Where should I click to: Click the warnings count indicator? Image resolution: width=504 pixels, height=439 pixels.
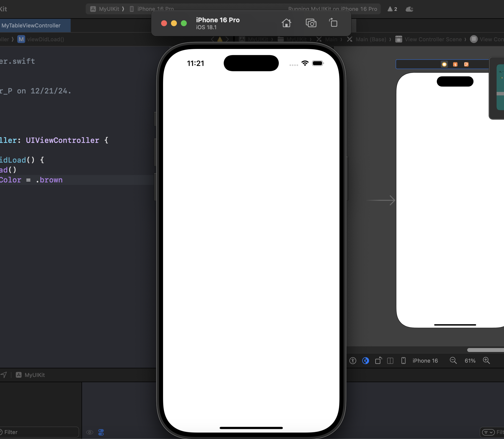pyautogui.click(x=392, y=9)
